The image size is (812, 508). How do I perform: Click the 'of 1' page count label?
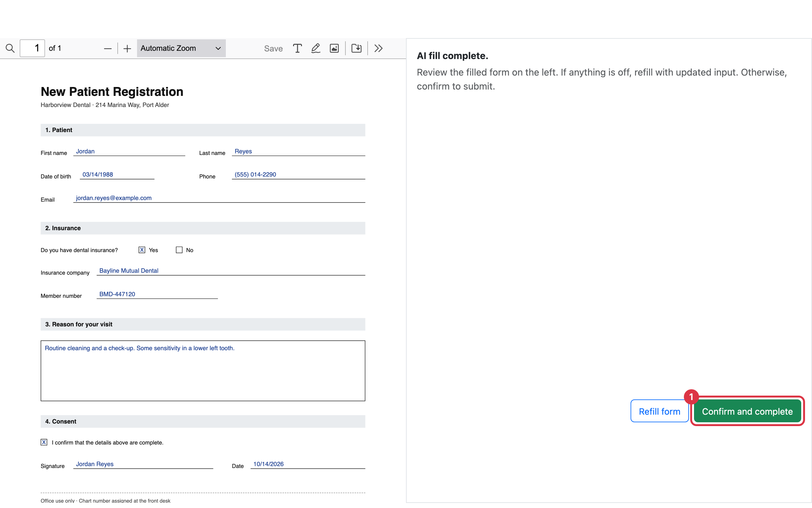55,48
